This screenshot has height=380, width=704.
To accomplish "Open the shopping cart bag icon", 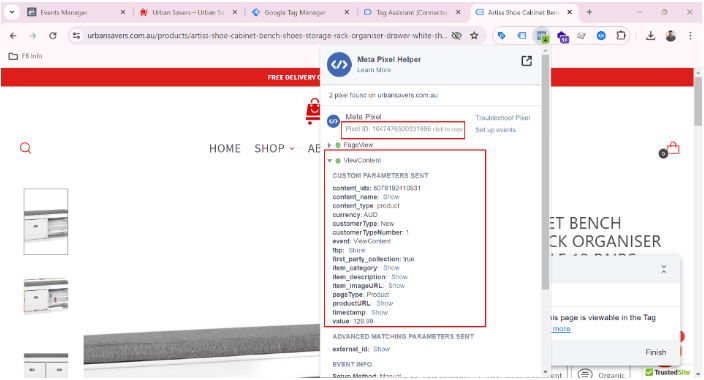I will click(673, 148).
